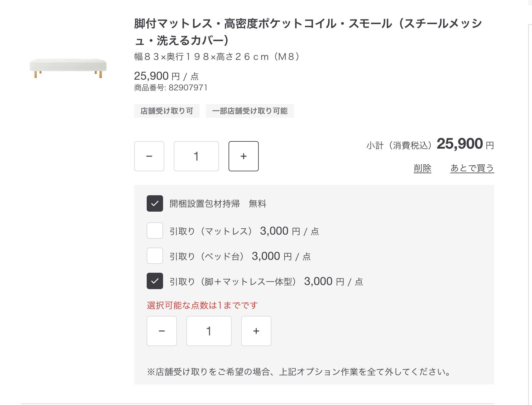Decrease the mattress product quantity
Image resolution: width=532 pixels, height=405 pixels.
point(149,156)
